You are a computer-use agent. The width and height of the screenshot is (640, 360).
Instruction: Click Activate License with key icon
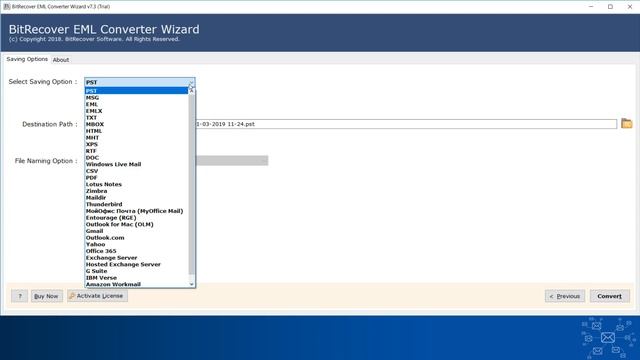pyautogui.click(x=97, y=296)
